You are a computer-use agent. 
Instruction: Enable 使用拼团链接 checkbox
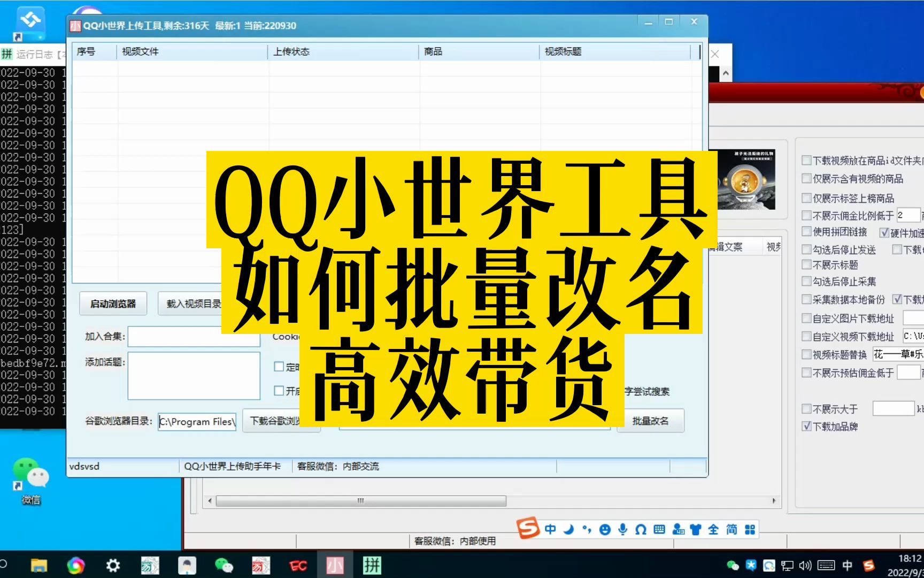806,231
